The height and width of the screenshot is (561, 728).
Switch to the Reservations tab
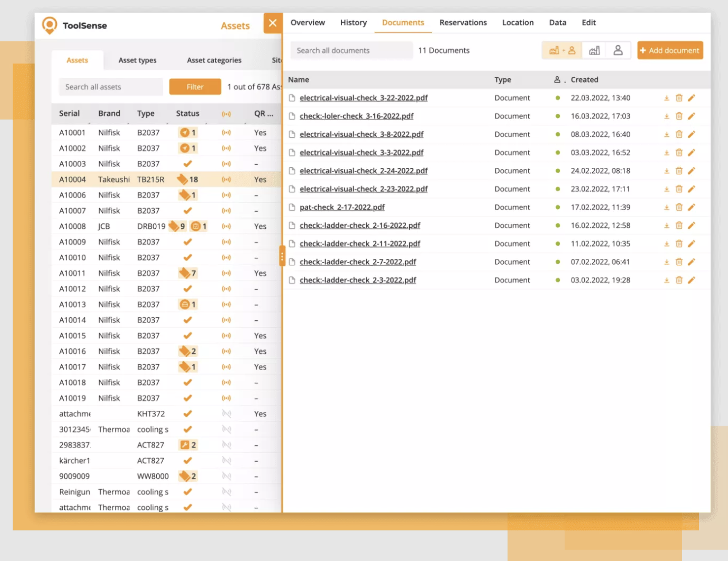463,22
